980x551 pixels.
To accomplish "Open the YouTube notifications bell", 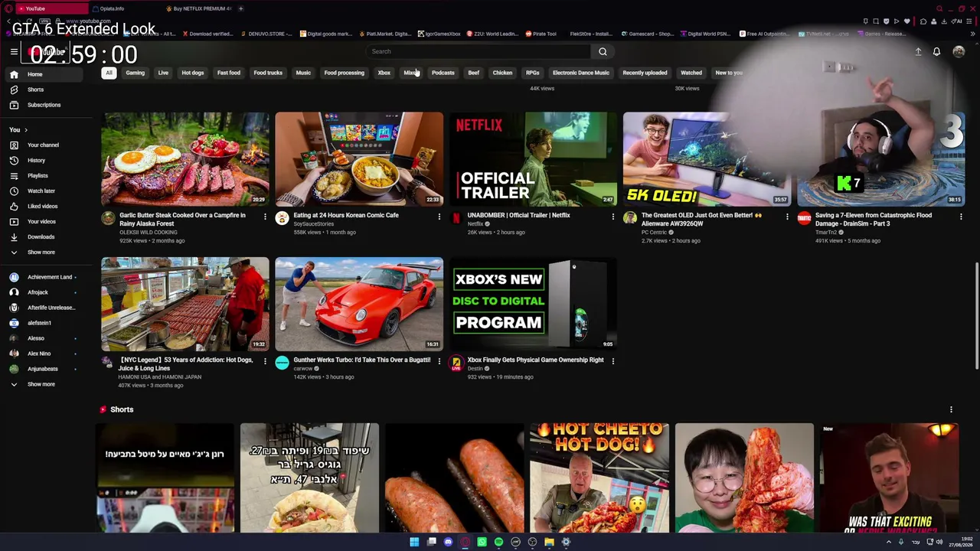I will tap(936, 51).
